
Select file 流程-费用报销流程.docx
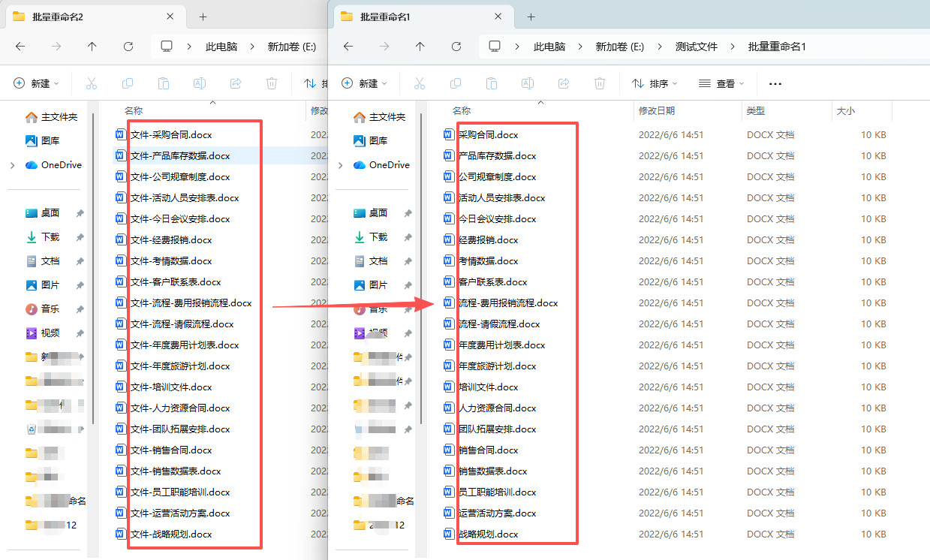[507, 303]
